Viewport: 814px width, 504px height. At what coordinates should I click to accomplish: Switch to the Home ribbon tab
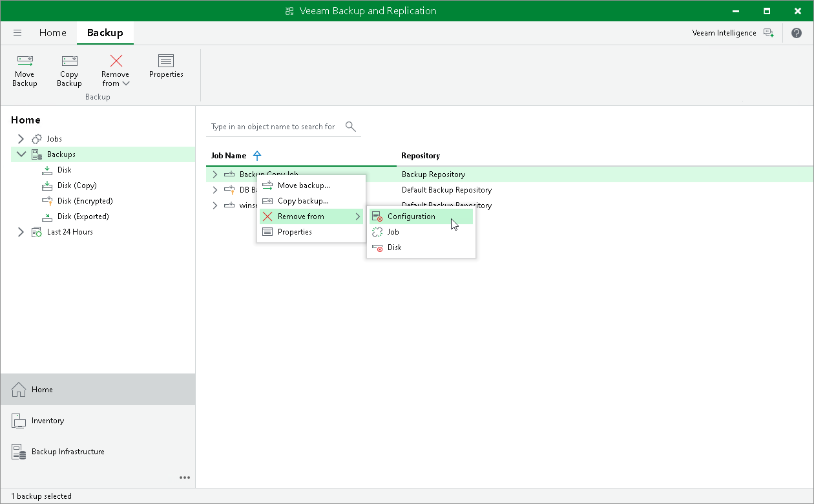(x=52, y=33)
